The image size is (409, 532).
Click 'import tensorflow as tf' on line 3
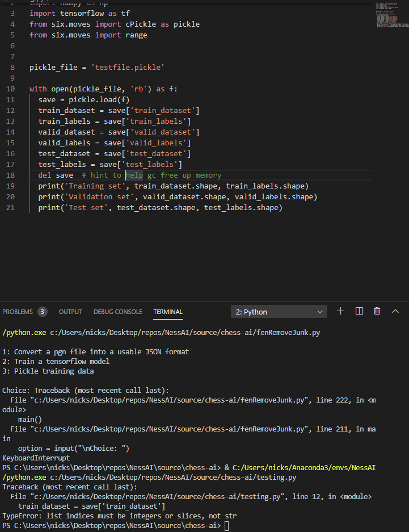pyautogui.click(x=79, y=13)
